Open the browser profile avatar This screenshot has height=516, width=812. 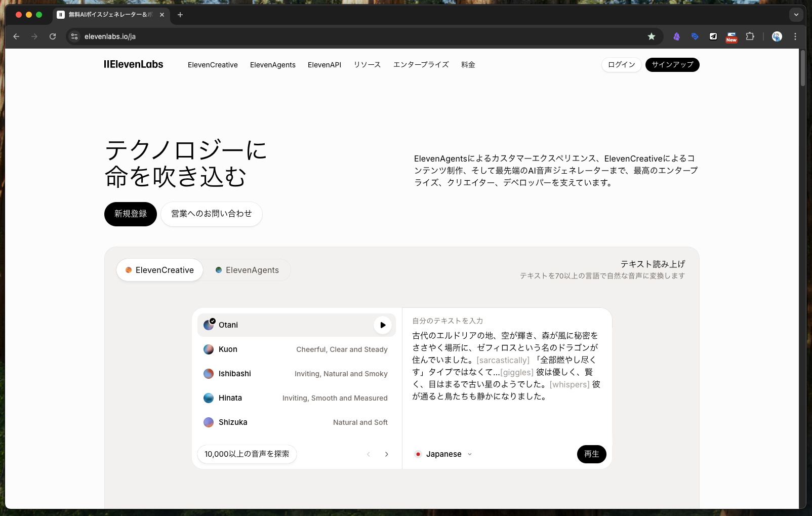(777, 36)
